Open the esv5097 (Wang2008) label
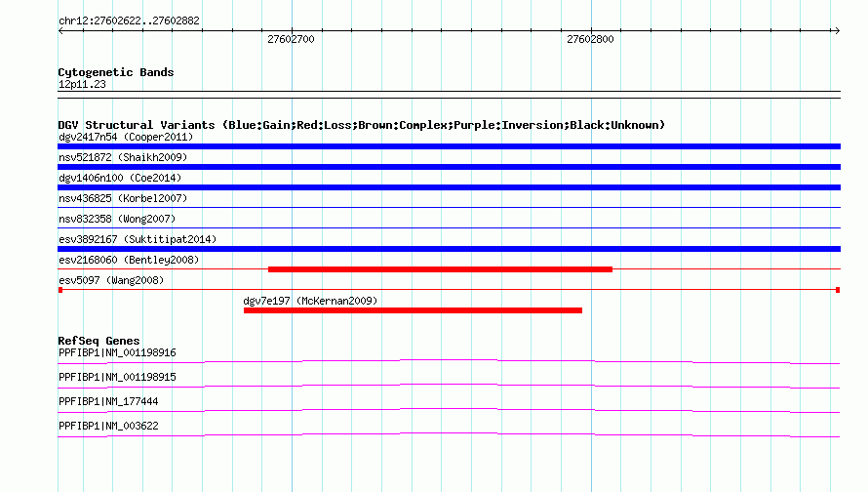Screen dimensions: 868x492 (111, 280)
